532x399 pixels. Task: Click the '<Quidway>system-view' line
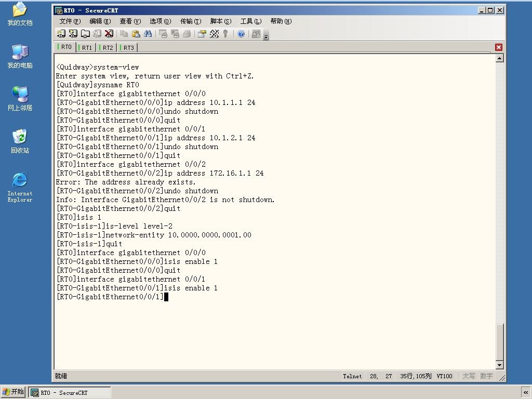click(x=98, y=67)
